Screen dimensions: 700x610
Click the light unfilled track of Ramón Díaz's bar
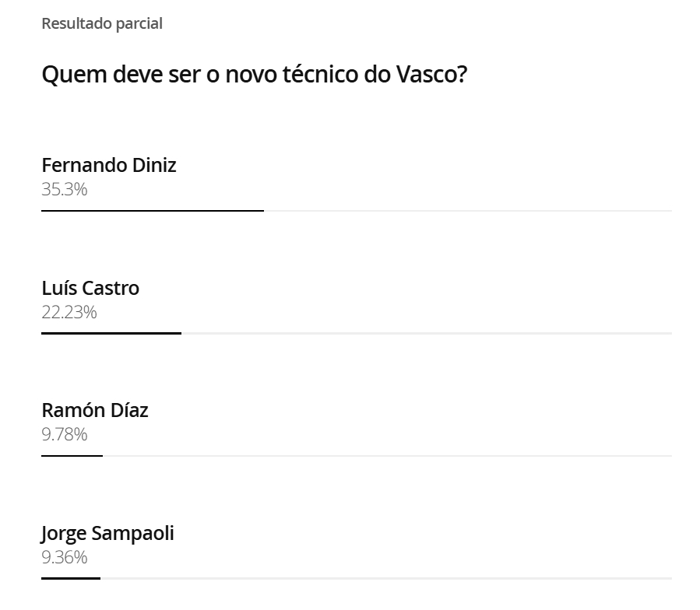click(387, 456)
